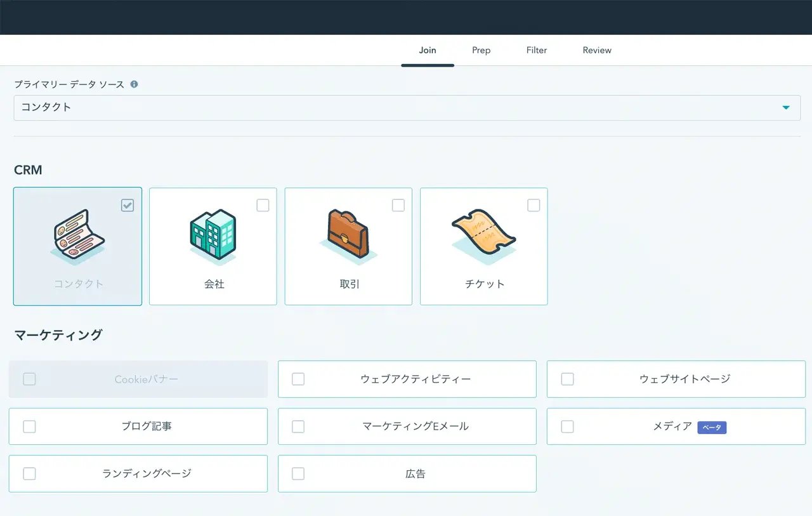Click the メディア option label
The width and height of the screenshot is (812, 516).
coord(672,427)
